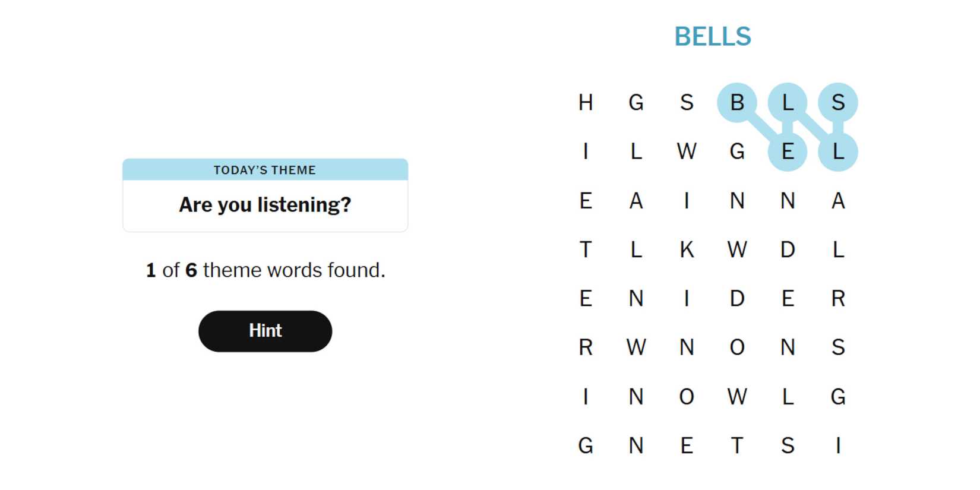Select letter I in the bottom row
980x490 pixels.
point(838,445)
